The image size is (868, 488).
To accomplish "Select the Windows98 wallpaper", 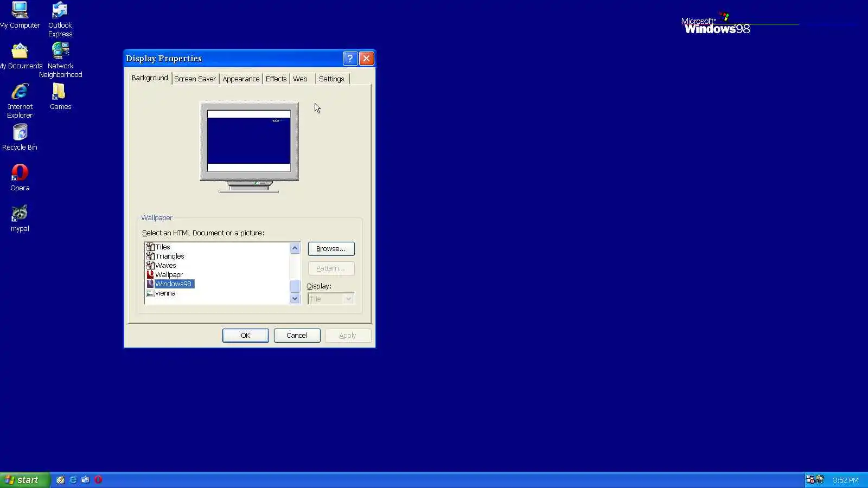I will pyautogui.click(x=170, y=284).
